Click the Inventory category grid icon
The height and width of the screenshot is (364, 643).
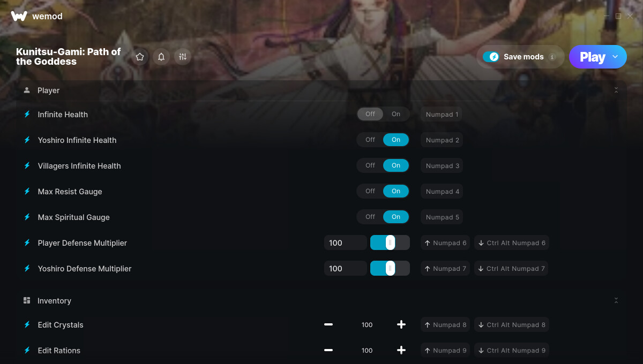27,300
